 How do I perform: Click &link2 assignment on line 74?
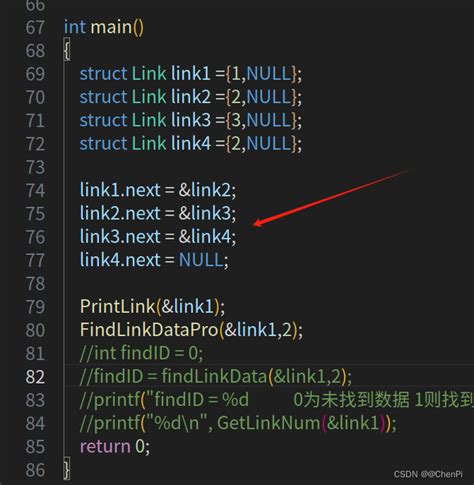click(x=205, y=190)
